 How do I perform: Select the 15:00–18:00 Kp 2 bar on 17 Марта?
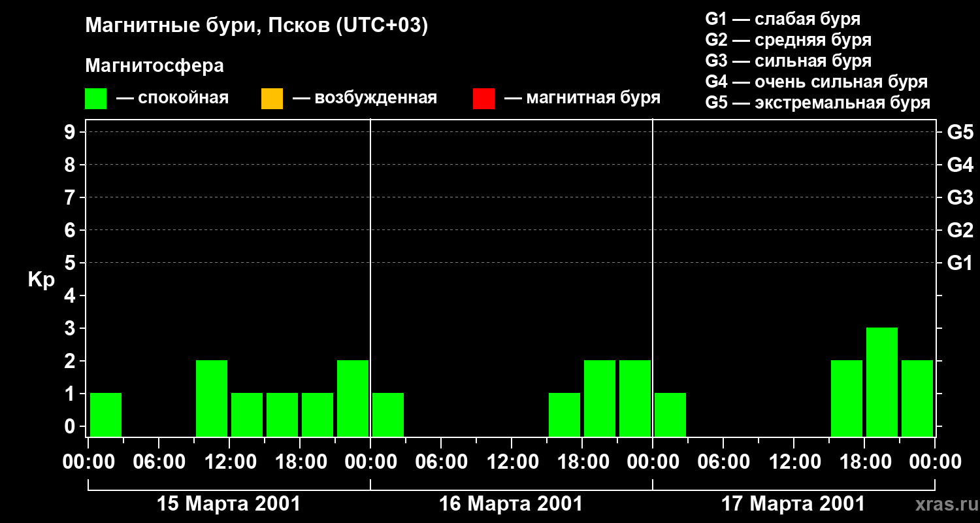(847, 398)
